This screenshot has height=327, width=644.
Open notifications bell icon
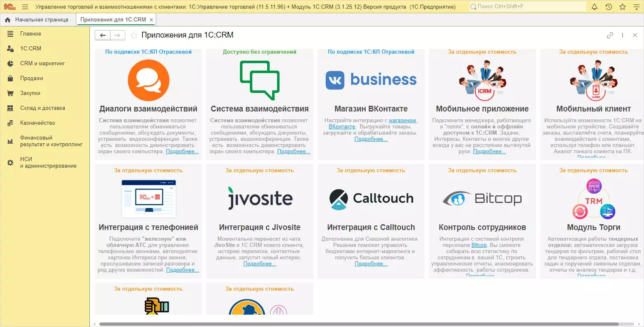coord(595,7)
